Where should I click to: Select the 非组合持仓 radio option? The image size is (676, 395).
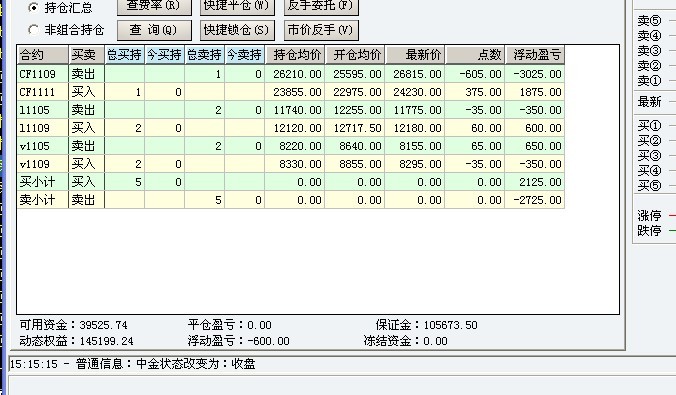[x=33, y=30]
